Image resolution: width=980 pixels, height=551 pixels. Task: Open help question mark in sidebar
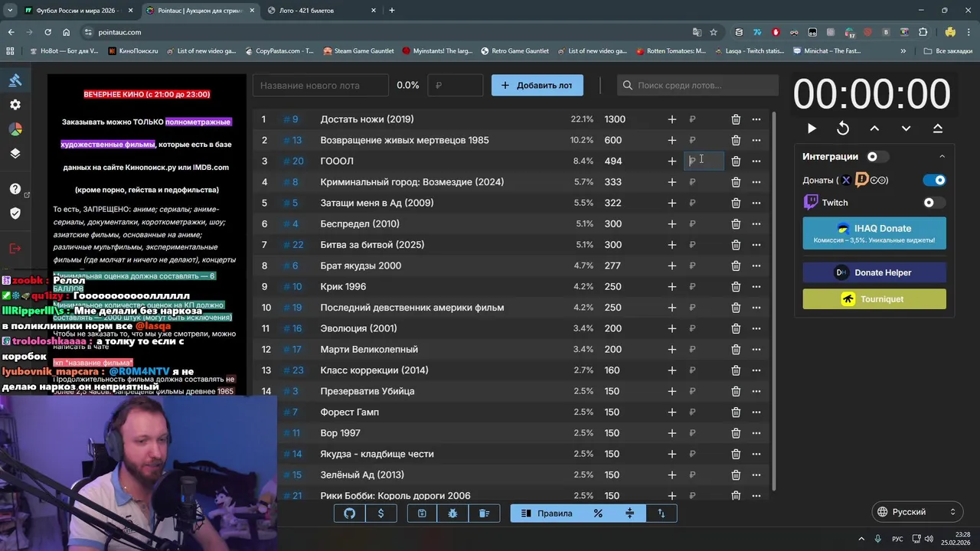click(x=15, y=189)
